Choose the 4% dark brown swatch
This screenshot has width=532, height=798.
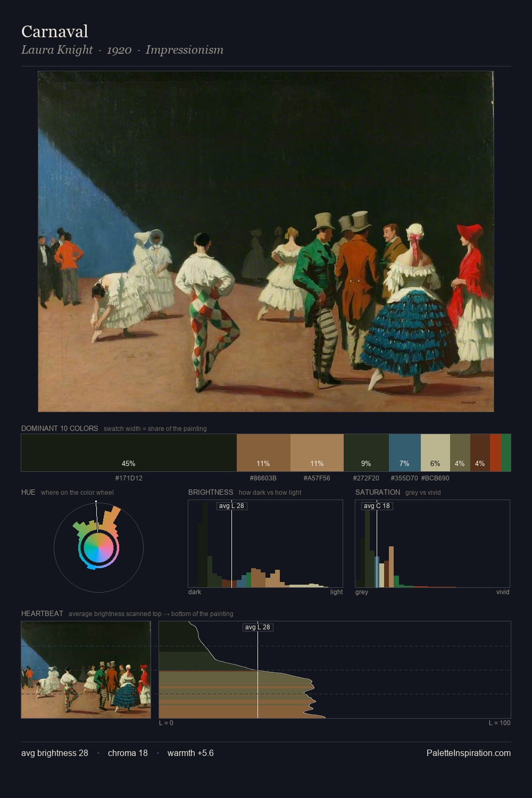coord(480,453)
